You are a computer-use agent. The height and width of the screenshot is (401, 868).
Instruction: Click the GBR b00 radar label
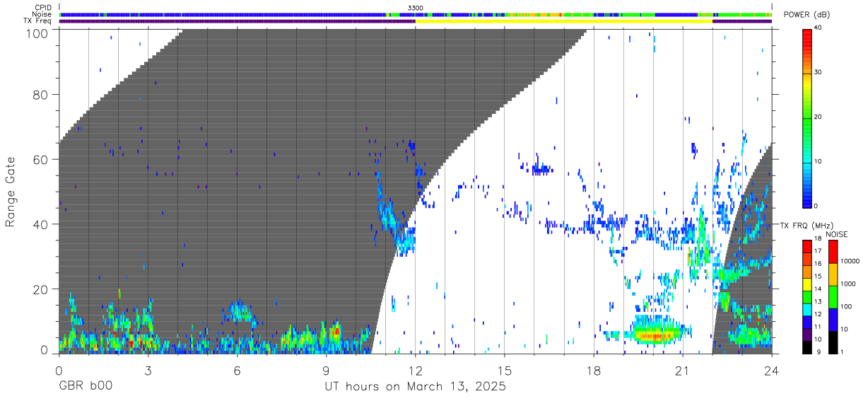coord(85,387)
